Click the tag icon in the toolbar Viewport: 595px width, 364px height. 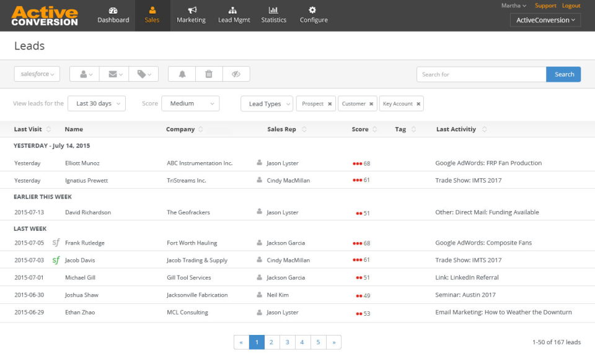point(141,74)
